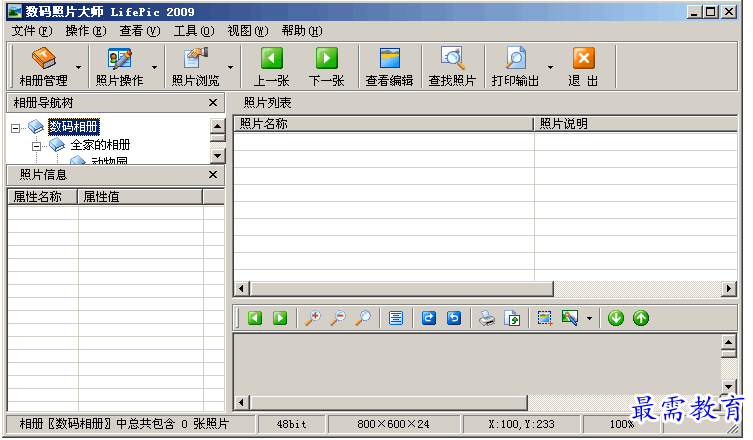Activate the selection rectangle tool

545,318
